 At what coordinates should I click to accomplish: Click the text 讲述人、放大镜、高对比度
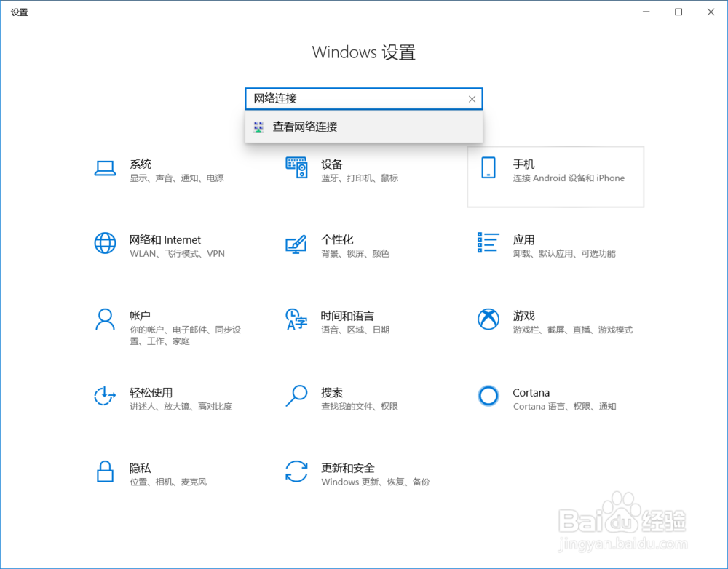pos(181,407)
